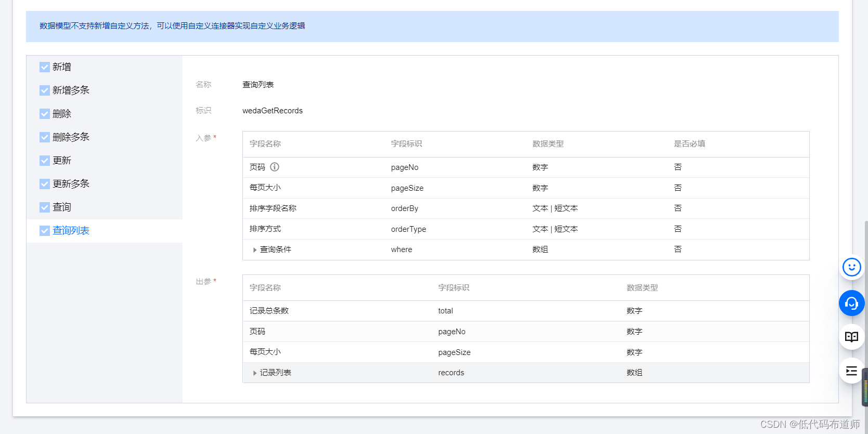The image size is (868, 434).
Task: Click the records field identifier cell
Action: click(x=451, y=373)
